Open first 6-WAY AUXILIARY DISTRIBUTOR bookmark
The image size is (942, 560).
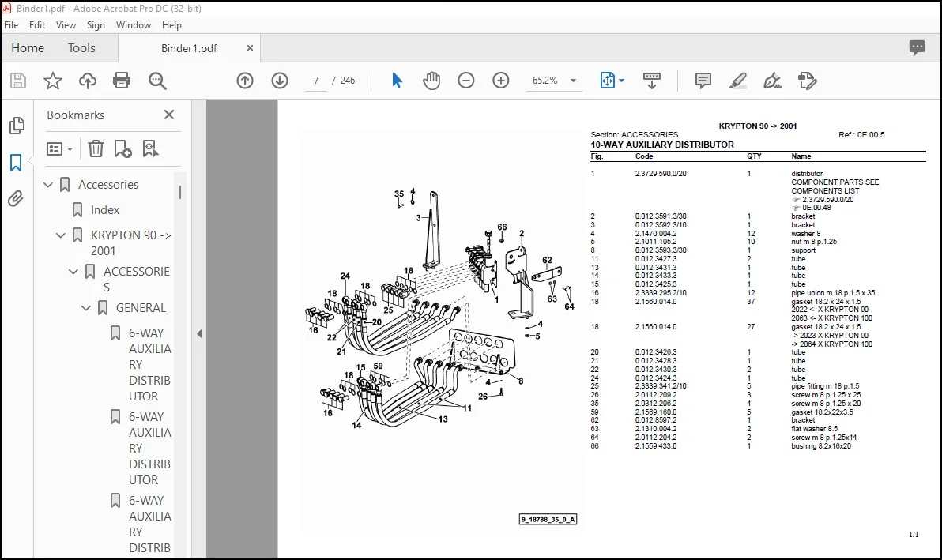click(x=149, y=364)
